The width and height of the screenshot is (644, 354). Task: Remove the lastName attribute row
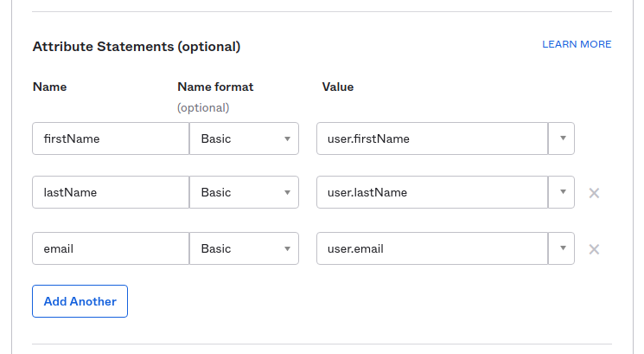[x=594, y=193]
